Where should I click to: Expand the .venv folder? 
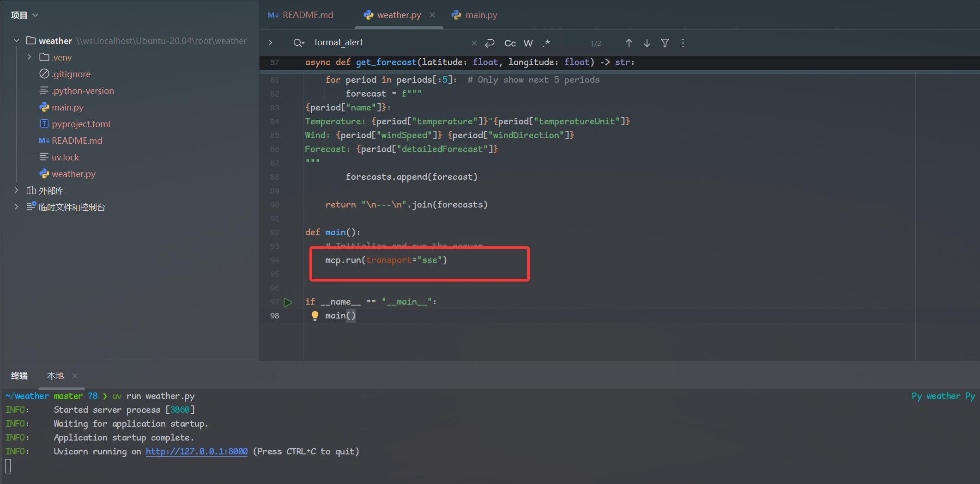(29, 57)
